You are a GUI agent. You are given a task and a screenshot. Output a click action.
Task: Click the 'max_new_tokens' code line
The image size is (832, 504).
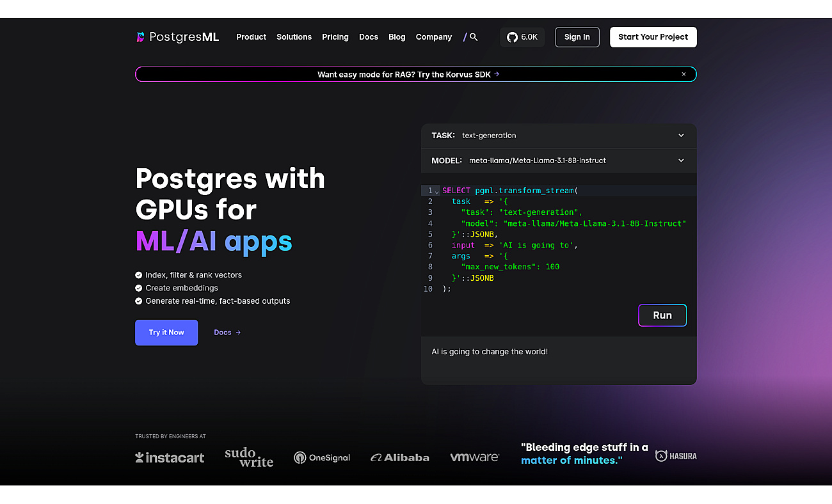[510, 267]
